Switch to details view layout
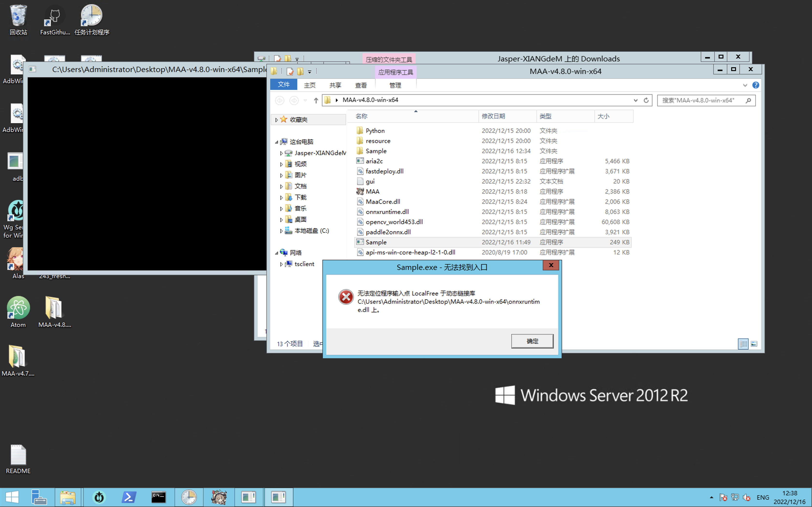This screenshot has width=812, height=507. 743,344
